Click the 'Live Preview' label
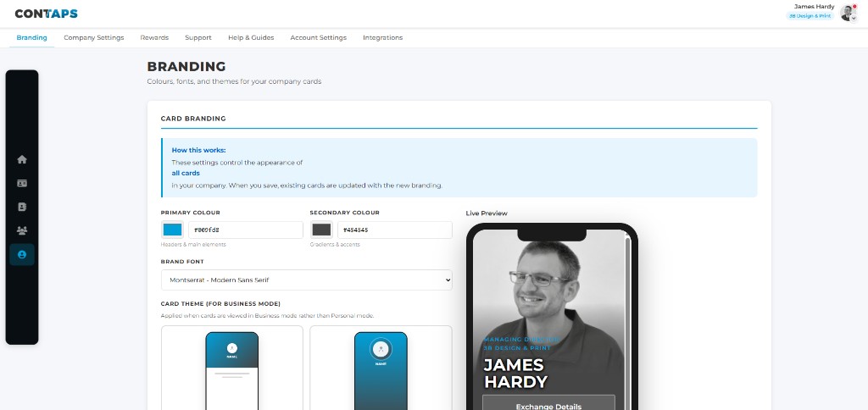Viewport: 868px width, 410px height. (x=487, y=213)
